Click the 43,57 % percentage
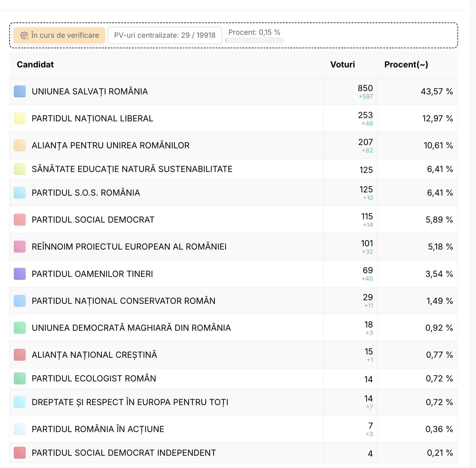476x468 pixels. 437,91
